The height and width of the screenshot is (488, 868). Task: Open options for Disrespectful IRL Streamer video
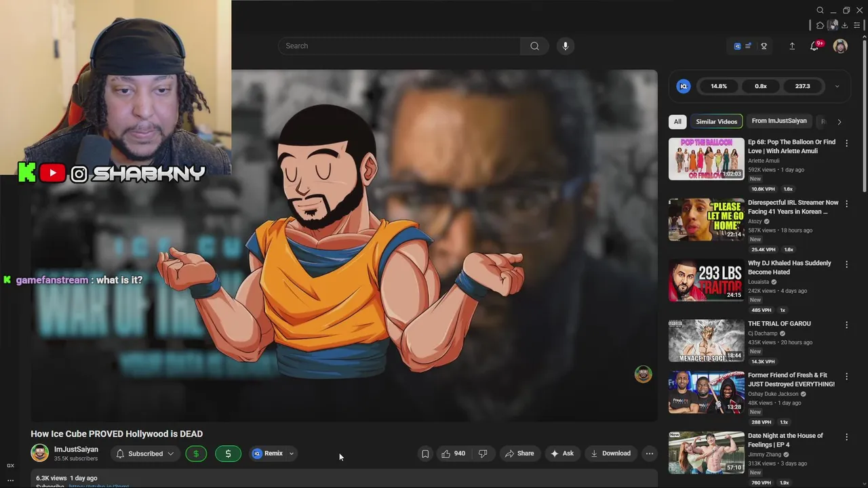(846, 203)
